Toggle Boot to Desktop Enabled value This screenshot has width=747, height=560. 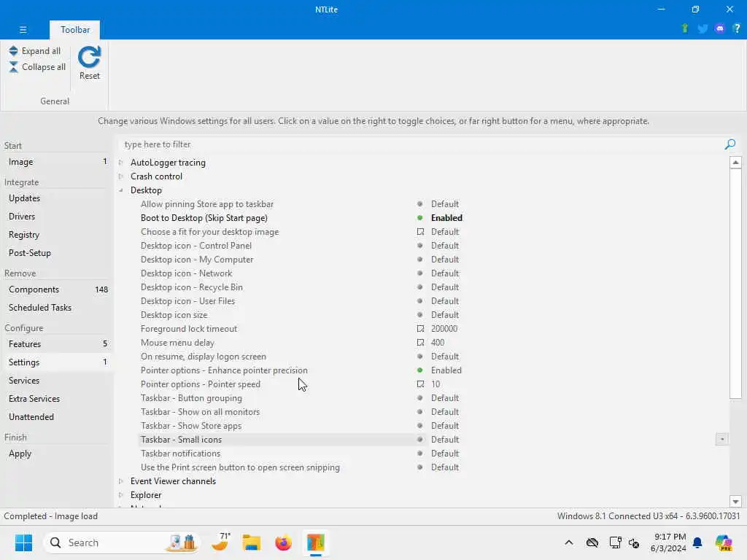446,217
